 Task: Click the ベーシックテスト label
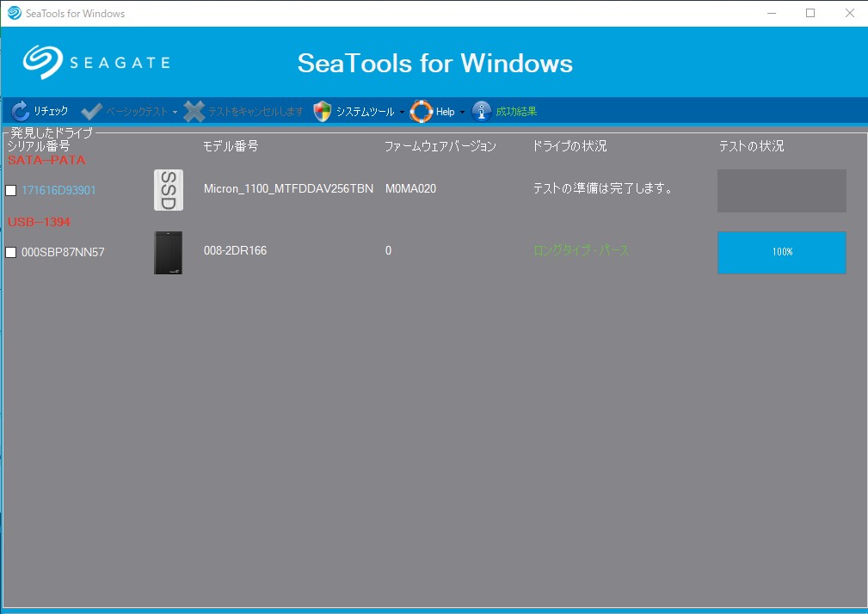(x=137, y=112)
